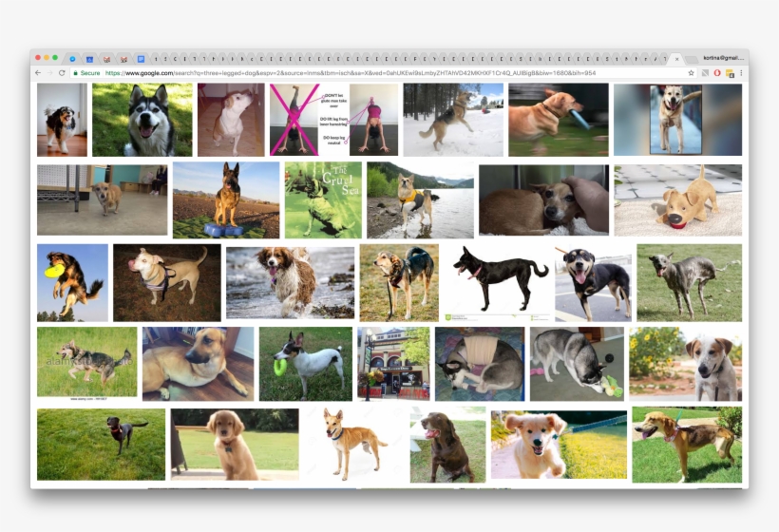The width and height of the screenshot is (779, 532).
Task: Close the active tab with the X
Action: [x=676, y=59]
